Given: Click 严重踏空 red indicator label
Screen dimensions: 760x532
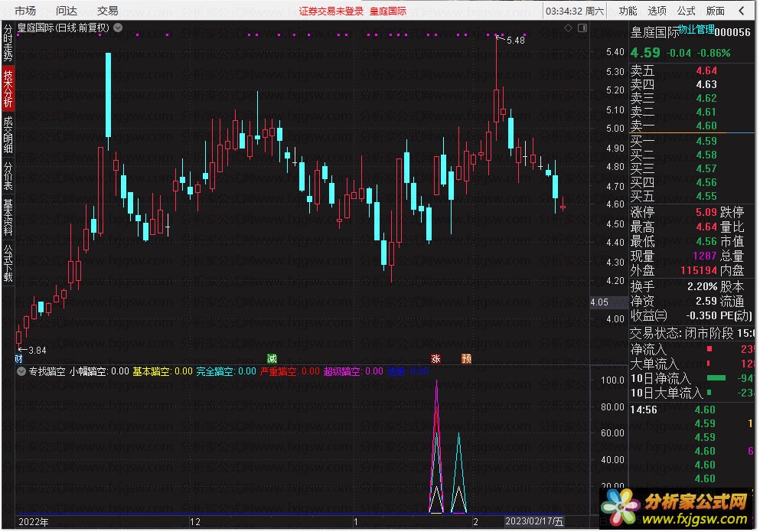Looking at the screenshot, I should (x=290, y=371).
